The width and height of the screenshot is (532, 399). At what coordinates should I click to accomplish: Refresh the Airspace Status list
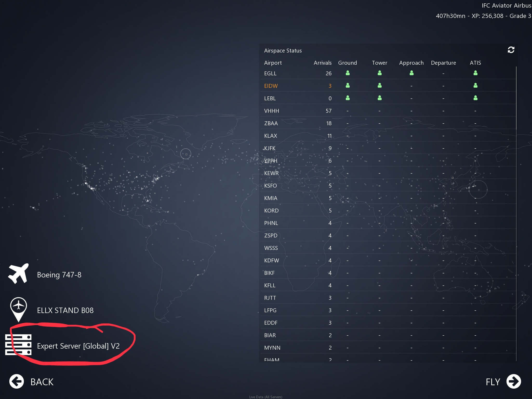tap(511, 50)
